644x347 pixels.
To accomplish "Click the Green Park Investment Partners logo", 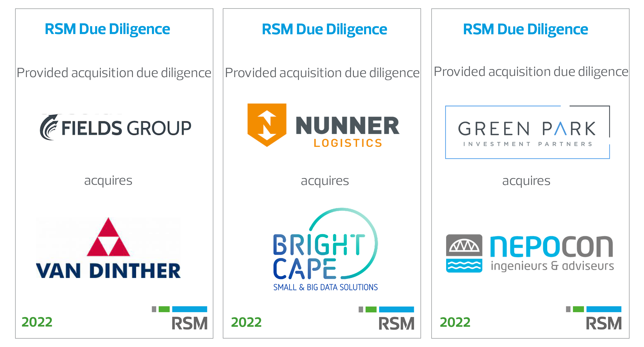I will [527, 132].
